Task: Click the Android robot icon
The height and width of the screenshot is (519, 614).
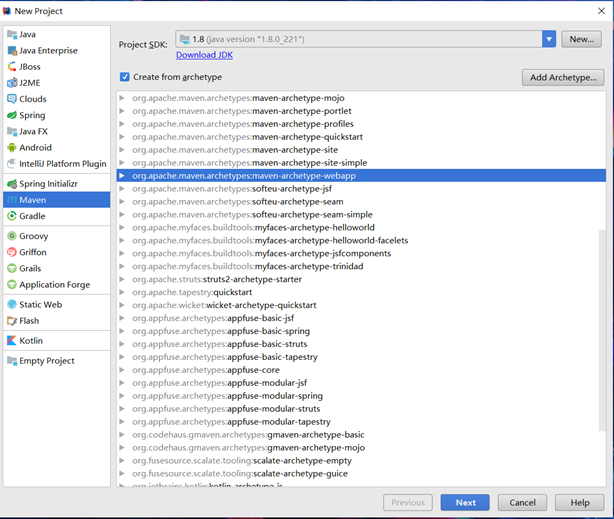Action: pyautogui.click(x=12, y=147)
